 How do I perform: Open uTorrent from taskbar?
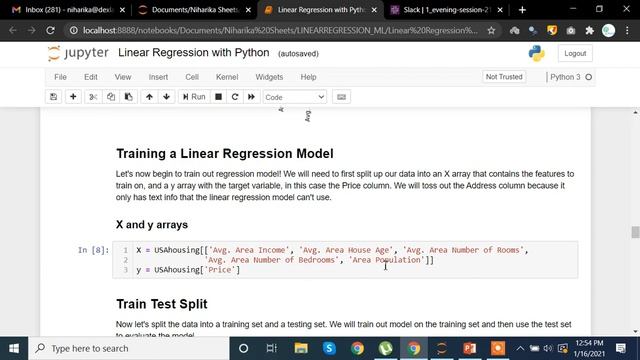385,348
